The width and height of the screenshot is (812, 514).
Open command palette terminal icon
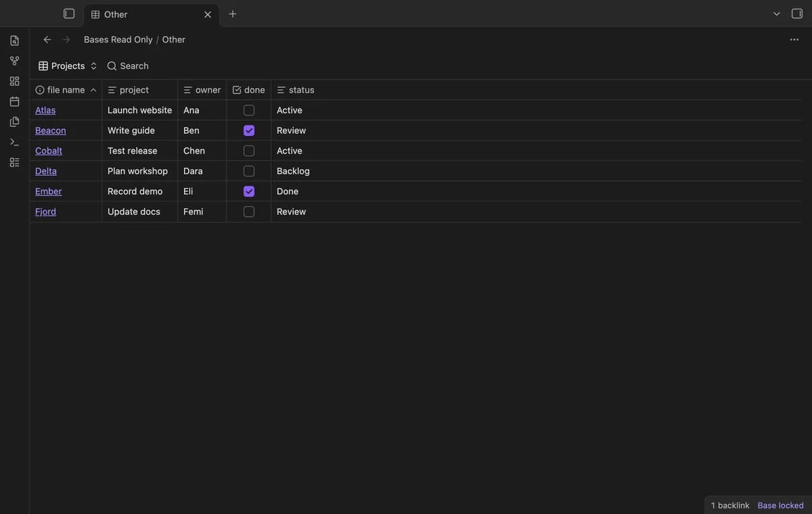pyautogui.click(x=14, y=142)
